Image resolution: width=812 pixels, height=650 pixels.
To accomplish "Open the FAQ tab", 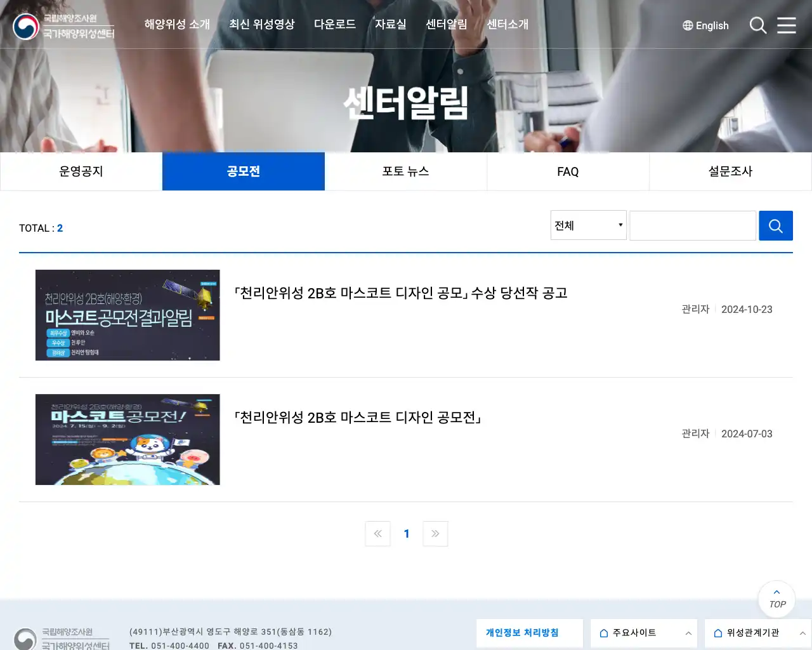I will 568,171.
